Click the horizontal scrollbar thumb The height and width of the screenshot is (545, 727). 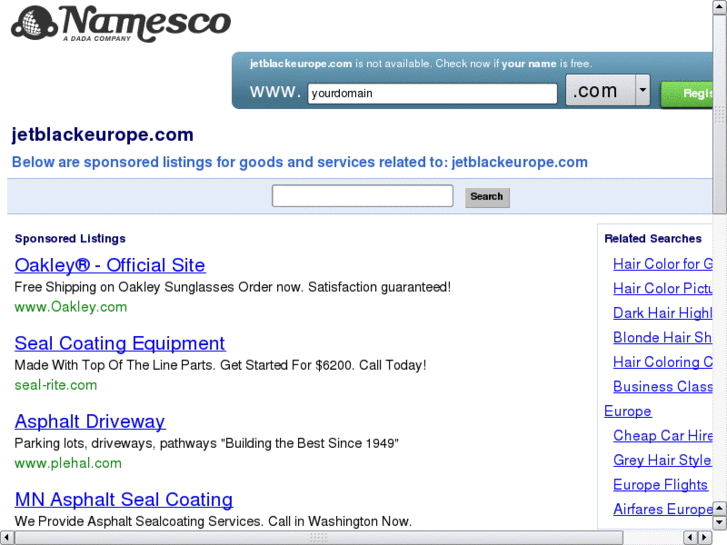(319, 538)
